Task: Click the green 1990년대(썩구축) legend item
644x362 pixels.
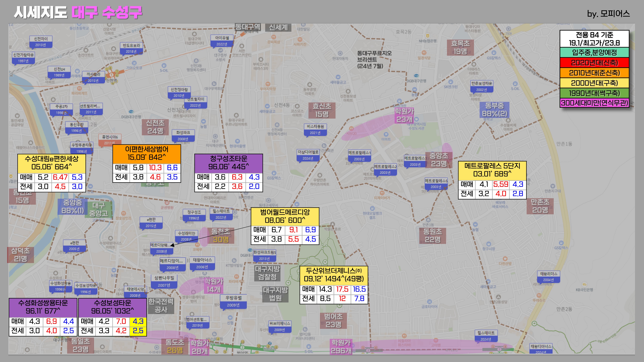Action: pos(594,93)
